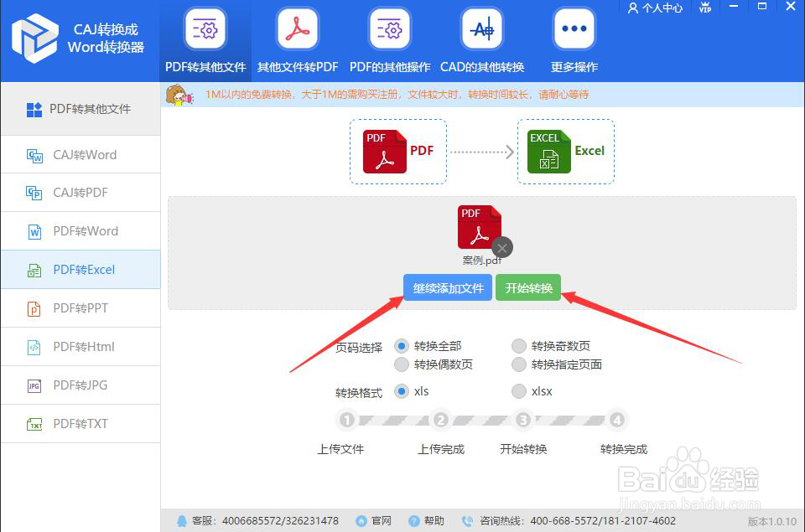
Task: Select 转换偶数页 radio option
Action: [402, 364]
